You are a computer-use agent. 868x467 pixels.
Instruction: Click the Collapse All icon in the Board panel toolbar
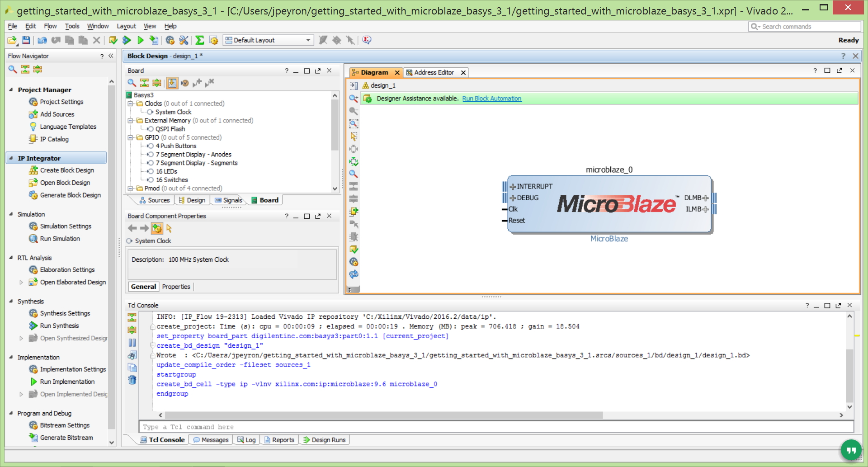click(x=144, y=83)
